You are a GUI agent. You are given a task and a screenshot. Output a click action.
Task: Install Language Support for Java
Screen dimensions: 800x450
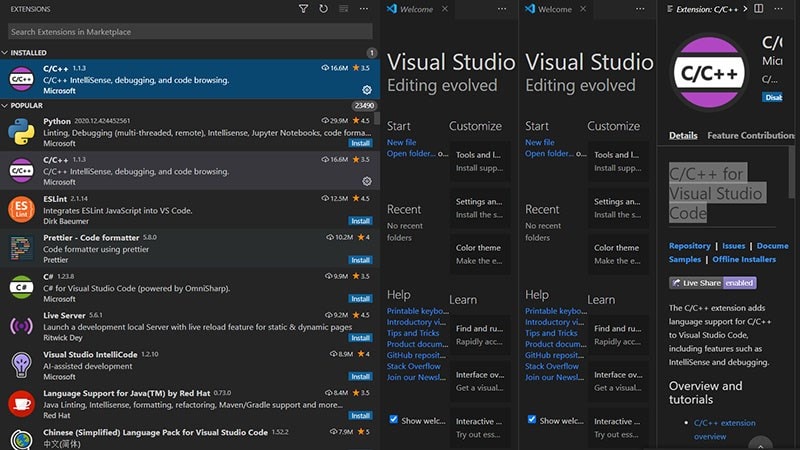[360, 416]
